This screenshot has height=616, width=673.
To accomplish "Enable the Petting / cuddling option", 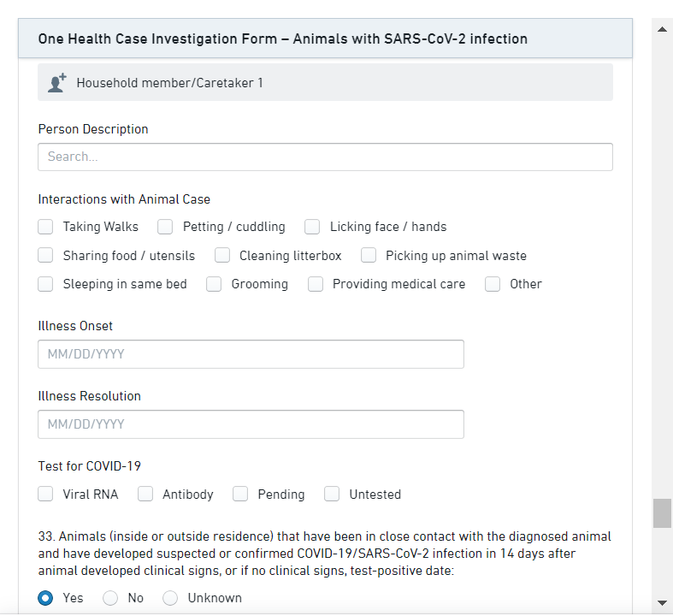I will (166, 227).
